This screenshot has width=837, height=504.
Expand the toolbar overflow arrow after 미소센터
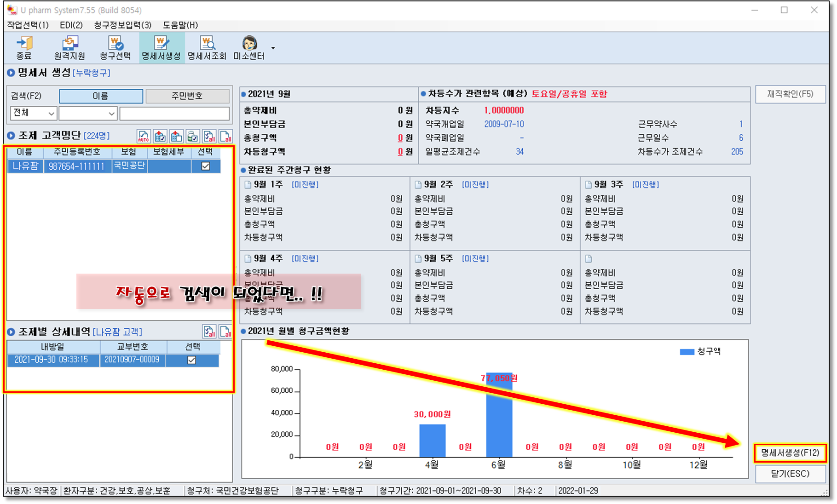tap(273, 48)
